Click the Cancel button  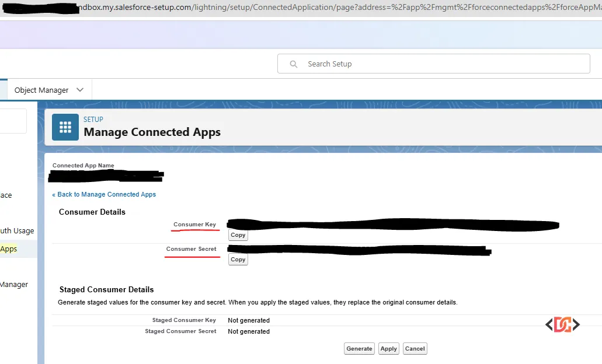coord(415,348)
